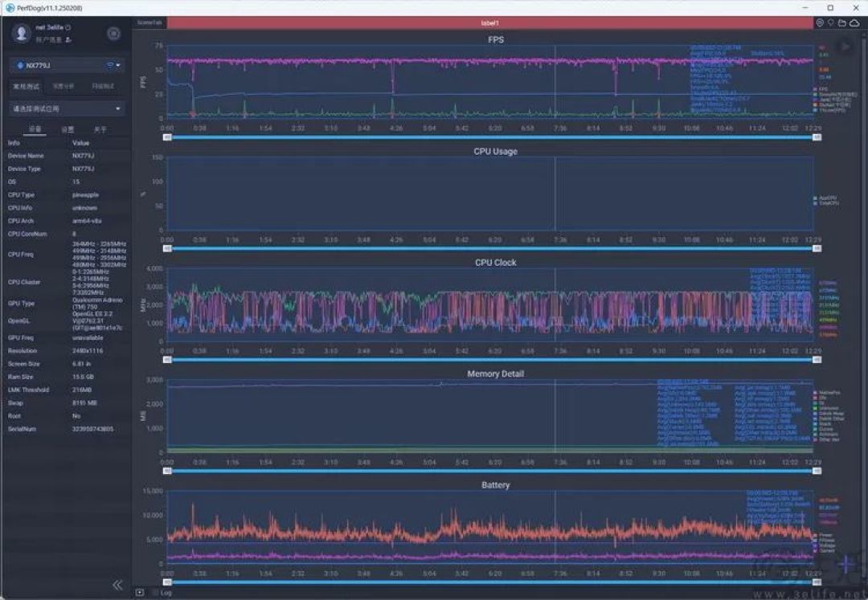868x600 pixels.
Task: Click the location pin marker icon in toolbar
Action: (x=830, y=22)
